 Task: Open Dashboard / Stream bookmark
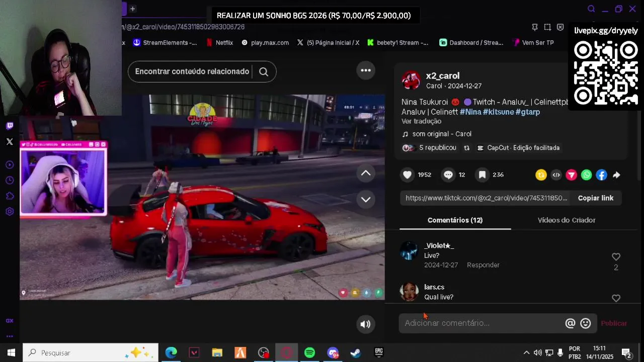click(471, 43)
